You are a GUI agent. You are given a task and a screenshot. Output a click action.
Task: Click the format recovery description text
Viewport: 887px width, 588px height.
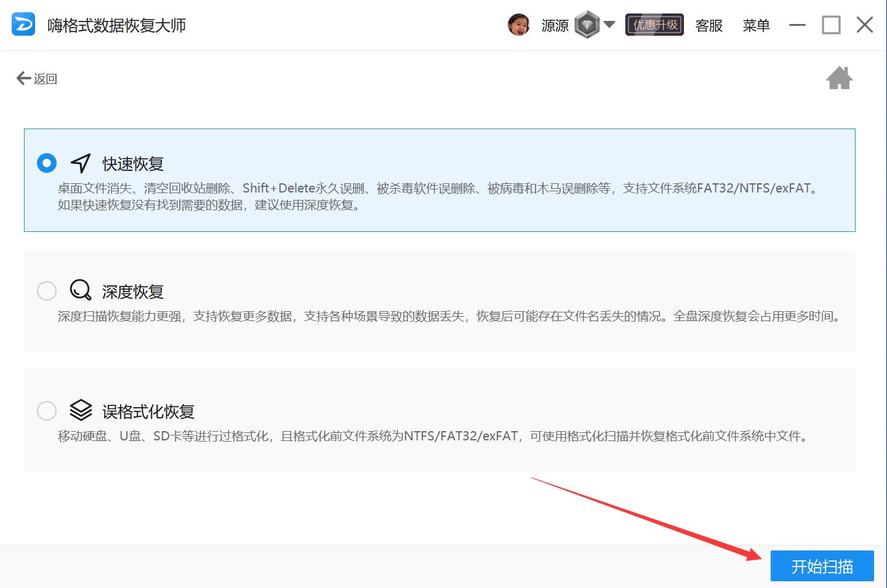433,436
